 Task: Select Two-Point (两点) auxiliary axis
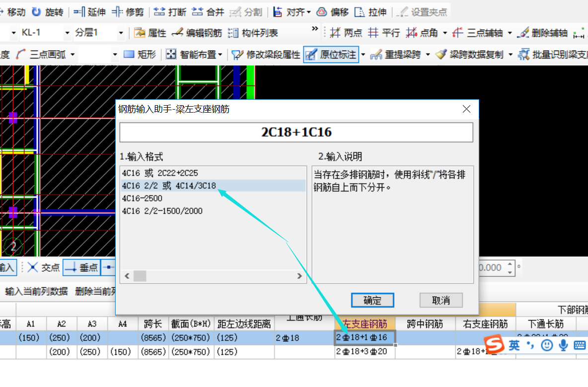(346, 33)
